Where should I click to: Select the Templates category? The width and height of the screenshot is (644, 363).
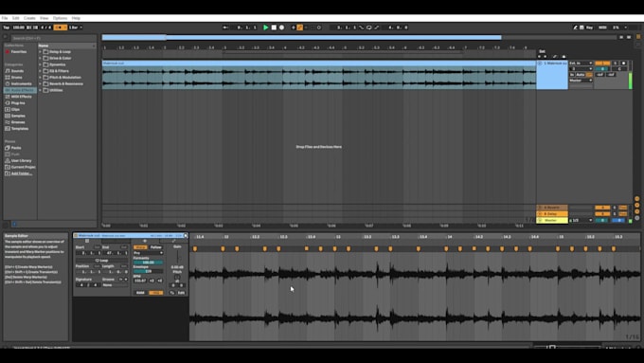[x=20, y=129]
